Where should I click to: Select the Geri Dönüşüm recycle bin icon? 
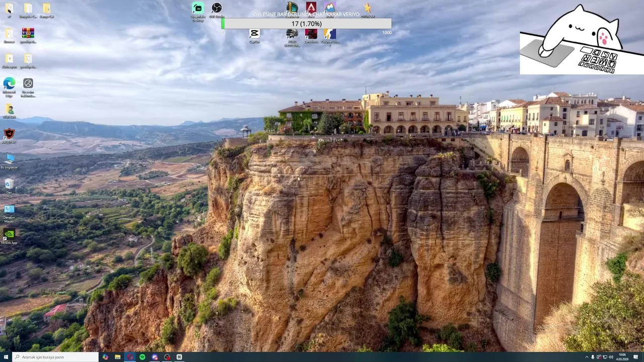pyautogui.click(x=9, y=188)
